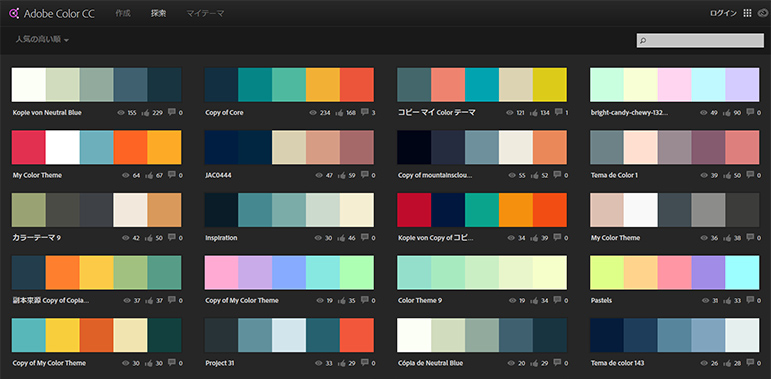Like the JAC0444 theme
Viewport: 771px width, 379px height.
point(339,175)
